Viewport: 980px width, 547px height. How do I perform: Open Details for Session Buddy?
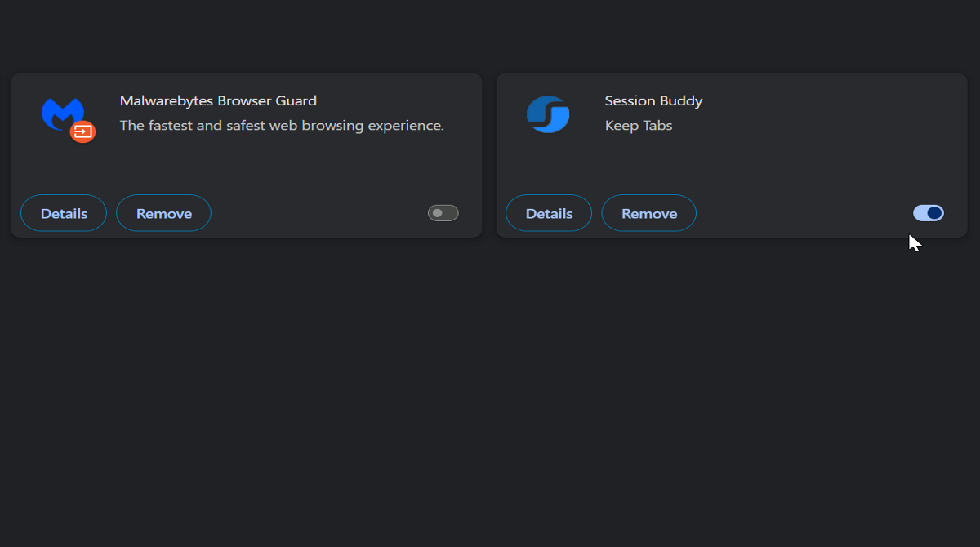tap(548, 212)
